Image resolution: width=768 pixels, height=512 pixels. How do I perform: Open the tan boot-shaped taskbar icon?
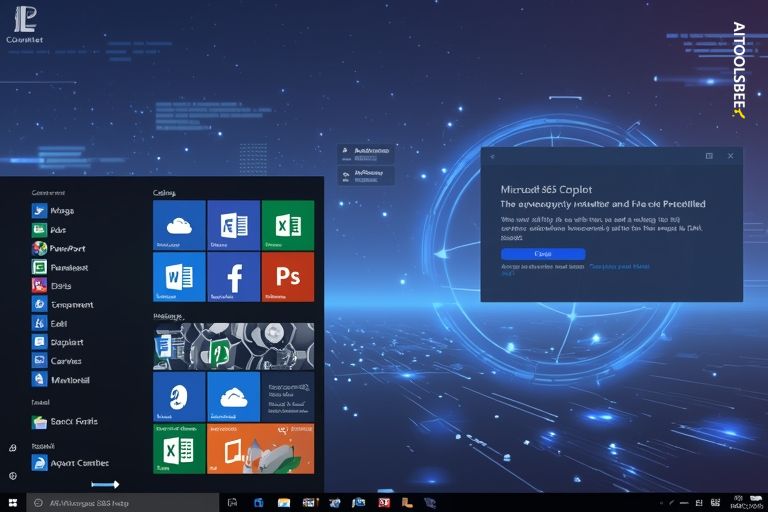[407, 503]
